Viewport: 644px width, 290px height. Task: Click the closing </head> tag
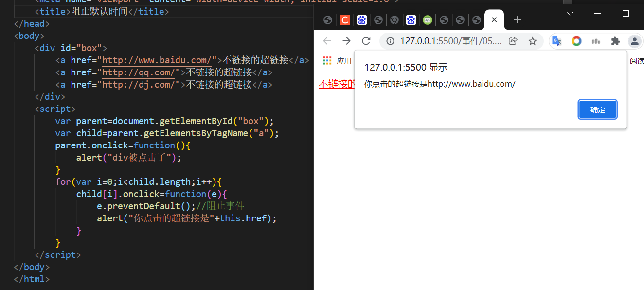32,24
